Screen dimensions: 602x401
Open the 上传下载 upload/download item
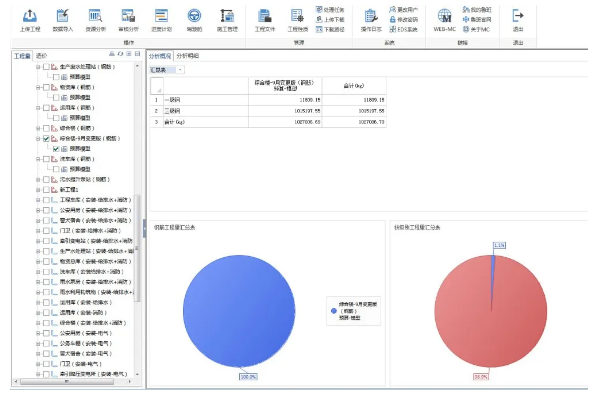point(330,19)
